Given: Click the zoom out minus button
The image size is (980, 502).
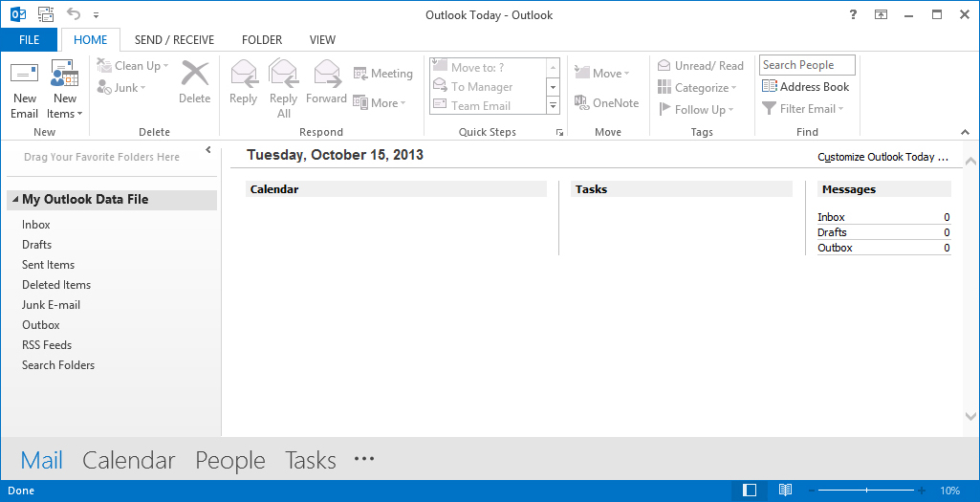Looking at the screenshot, I should tap(812, 491).
